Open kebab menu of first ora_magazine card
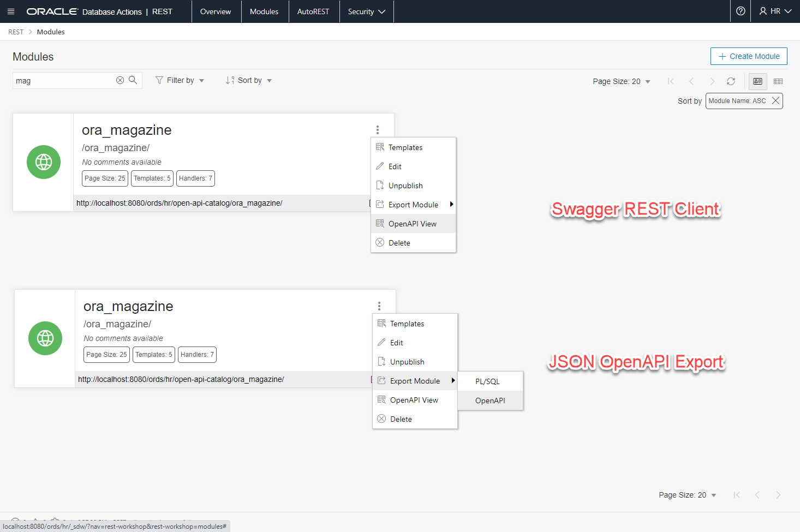Viewport: 800px width, 532px height. click(x=378, y=130)
